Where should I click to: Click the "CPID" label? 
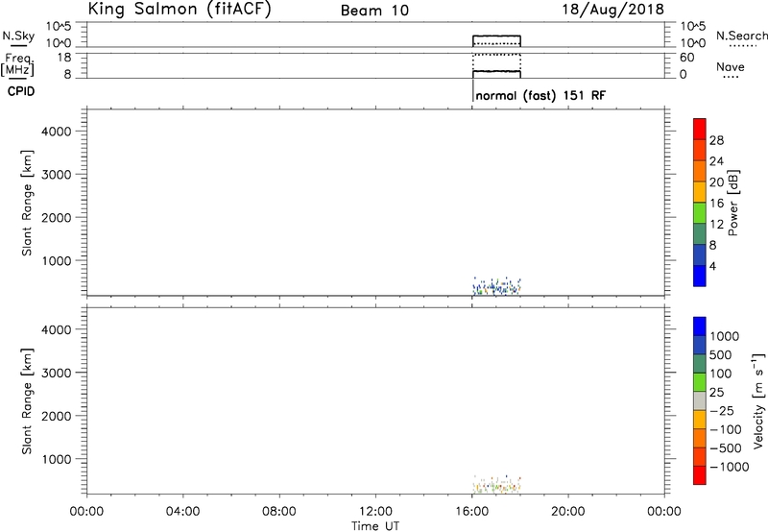tap(21, 91)
